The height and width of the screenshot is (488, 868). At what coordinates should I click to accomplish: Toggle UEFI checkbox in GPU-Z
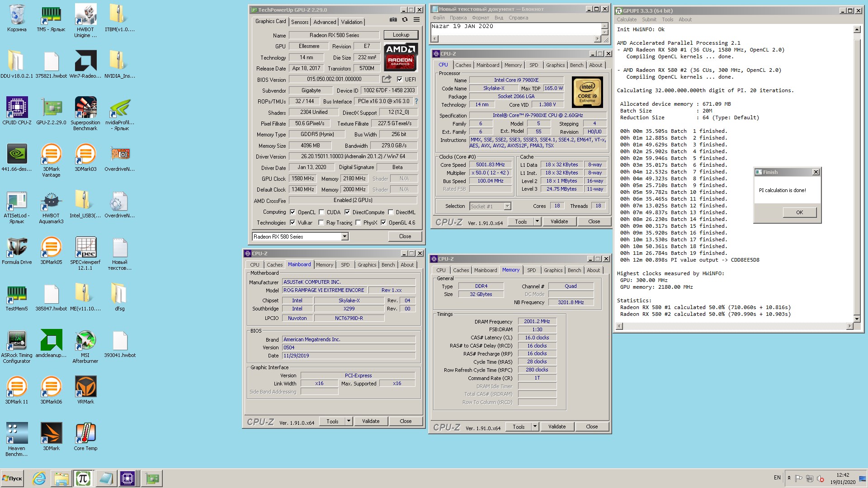coord(399,79)
